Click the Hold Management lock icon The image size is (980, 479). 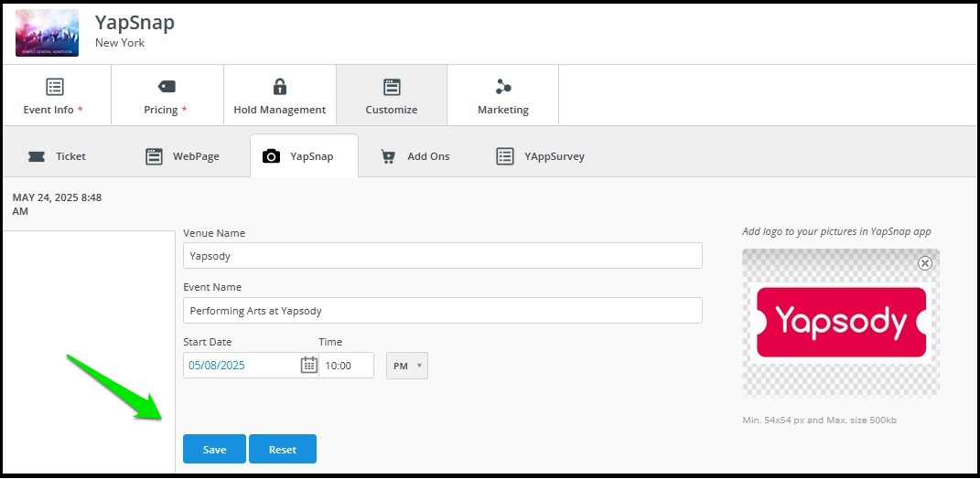pos(279,86)
